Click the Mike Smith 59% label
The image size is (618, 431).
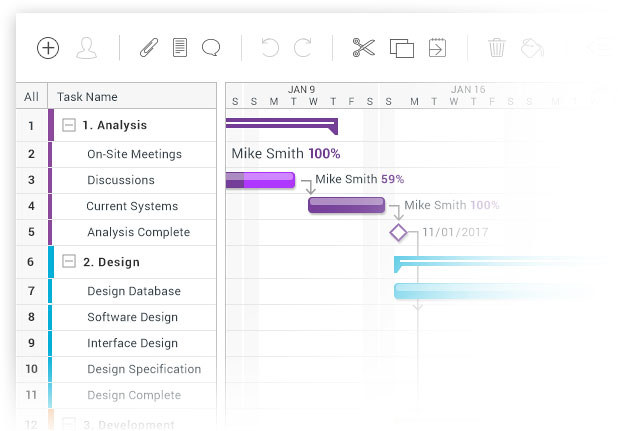point(359,179)
